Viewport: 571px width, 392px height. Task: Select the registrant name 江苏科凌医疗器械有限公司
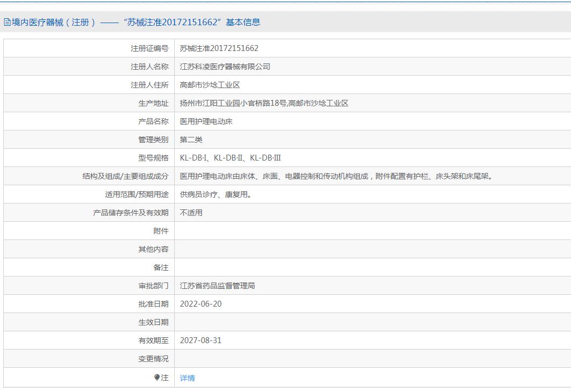(225, 67)
